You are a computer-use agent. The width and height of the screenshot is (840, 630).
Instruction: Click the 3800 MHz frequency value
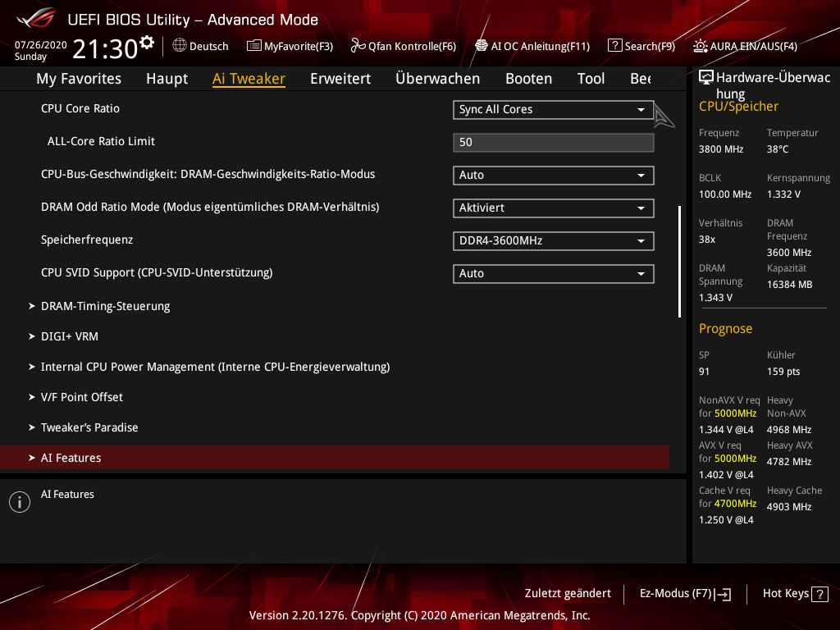721,149
